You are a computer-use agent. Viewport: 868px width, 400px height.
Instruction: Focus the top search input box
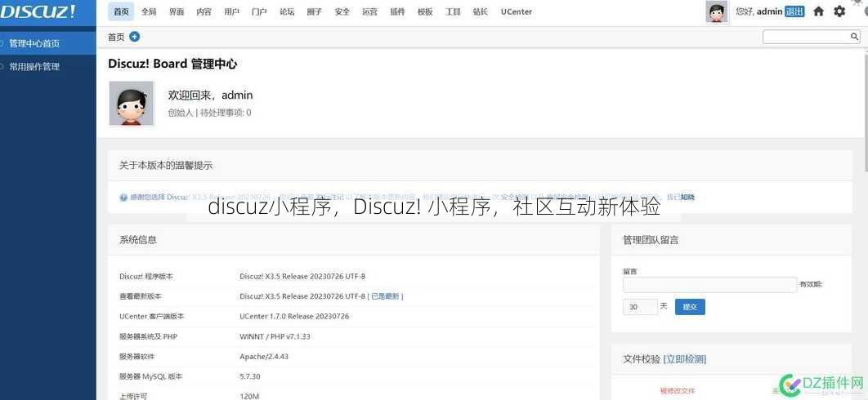pyautogui.click(x=807, y=37)
